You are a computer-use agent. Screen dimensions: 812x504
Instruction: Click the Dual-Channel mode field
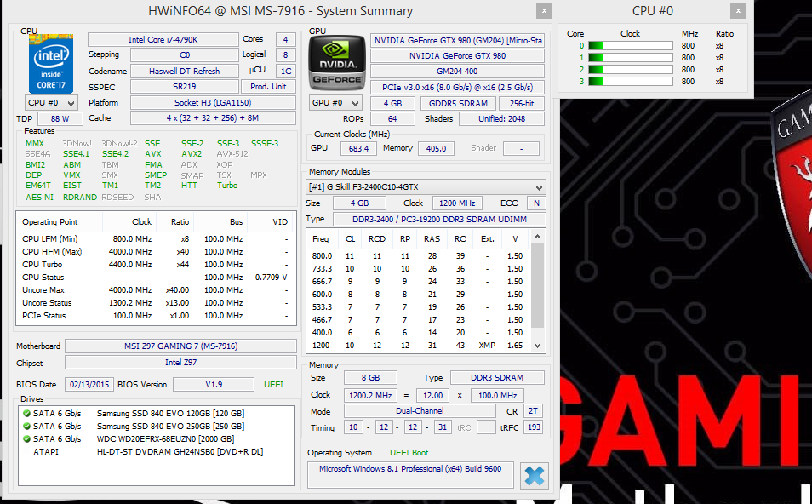pos(420,411)
